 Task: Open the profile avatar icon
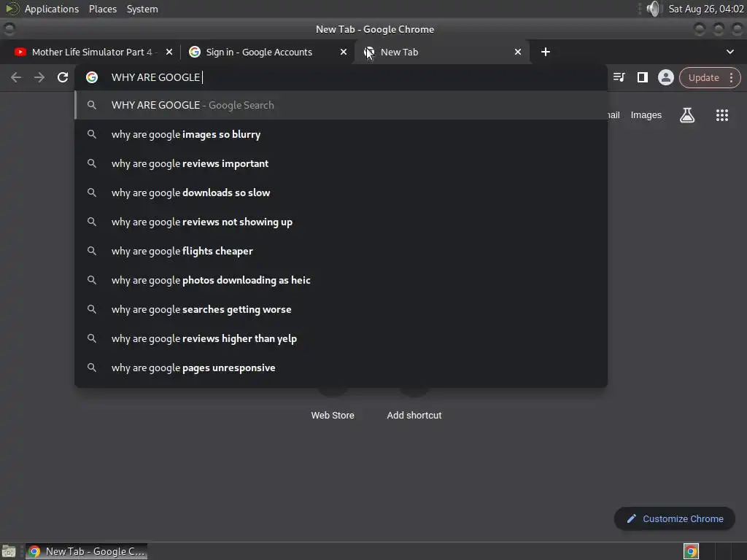click(x=665, y=77)
